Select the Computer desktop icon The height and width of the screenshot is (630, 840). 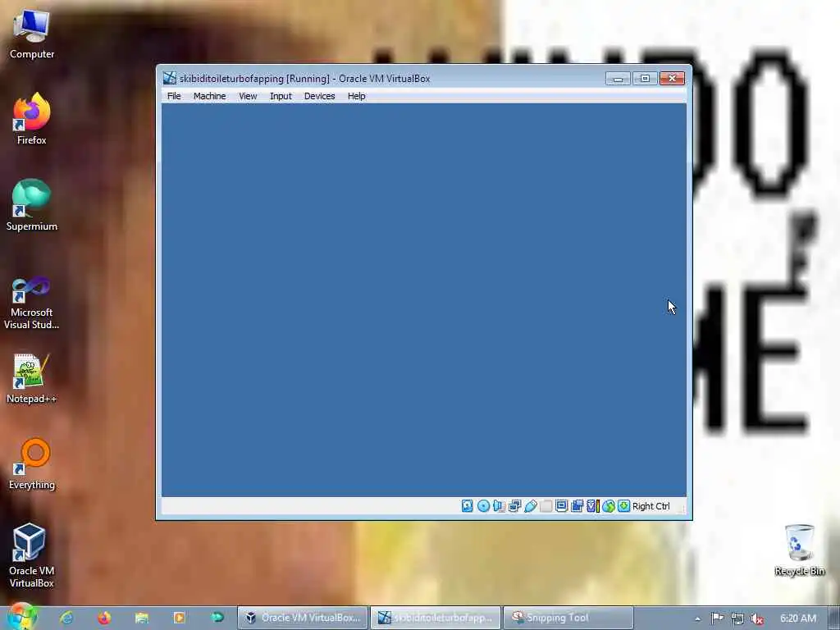(x=32, y=33)
